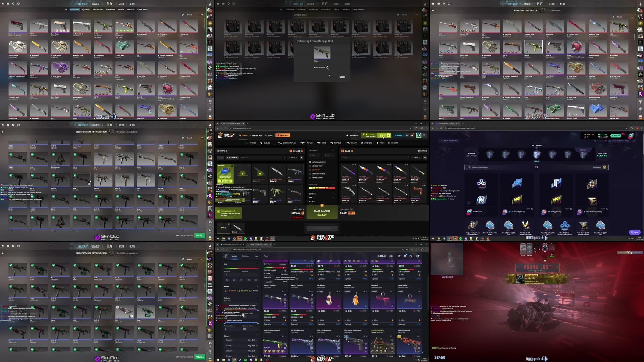This screenshot has height=362, width=644.
Task: Open the settings gear in the Everything inventory panel
Action: 13,4
